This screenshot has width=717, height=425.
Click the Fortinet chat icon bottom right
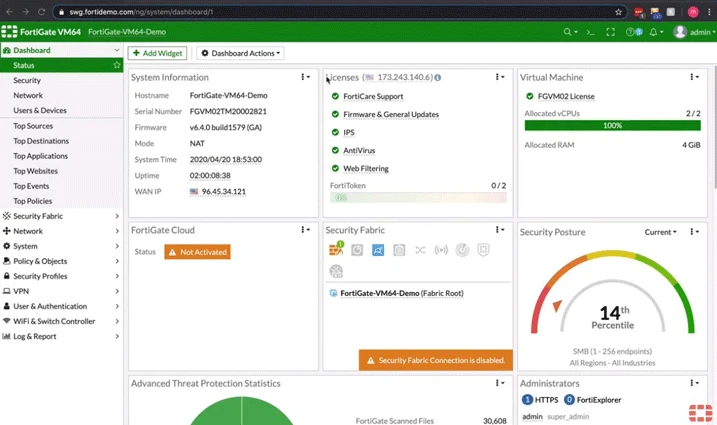pos(701,412)
